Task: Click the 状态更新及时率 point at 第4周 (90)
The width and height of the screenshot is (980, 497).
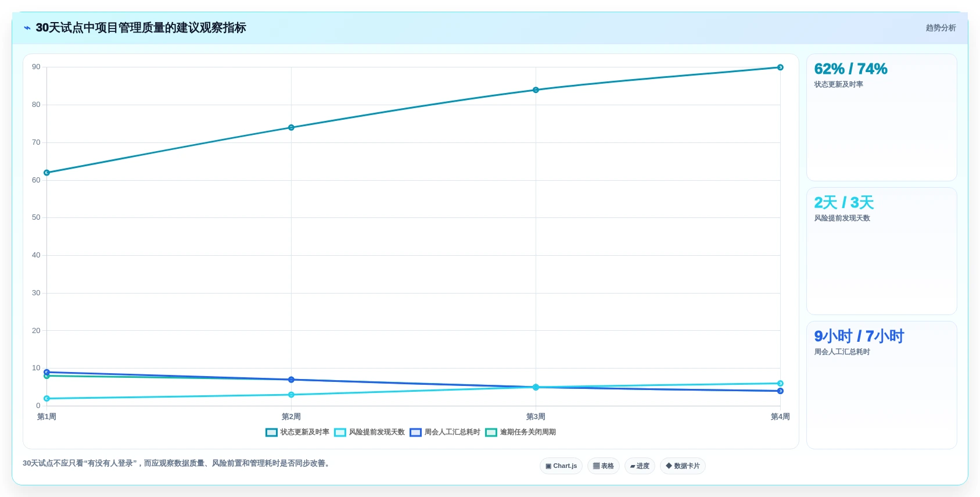Action: pyautogui.click(x=780, y=67)
